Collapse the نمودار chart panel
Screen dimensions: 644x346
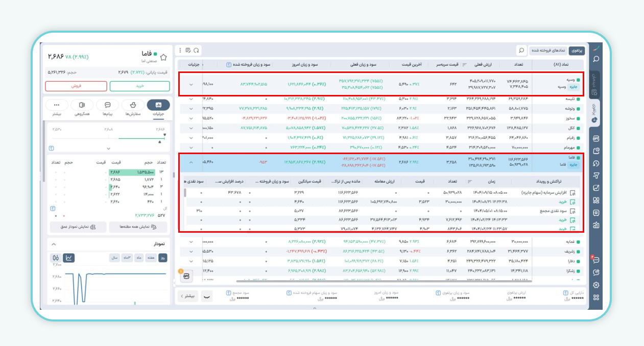(54, 244)
